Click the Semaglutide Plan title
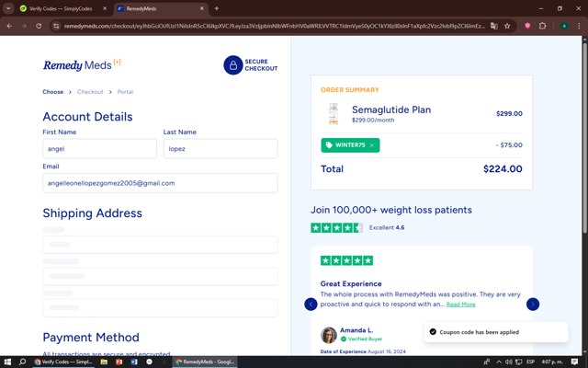The image size is (588, 368). coord(391,109)
